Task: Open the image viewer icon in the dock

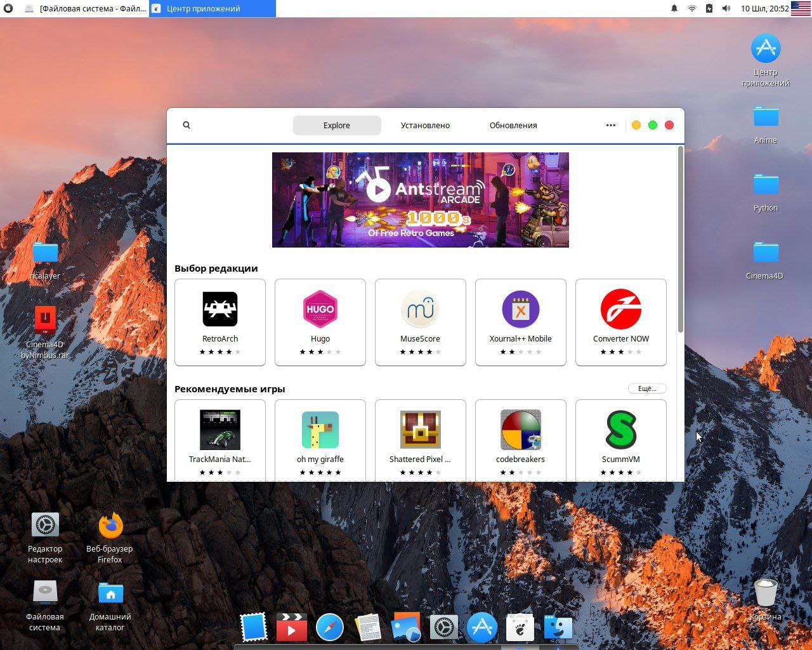Action: [406, 627]
